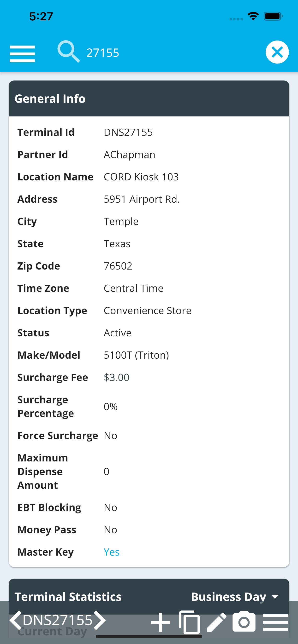
Task: Tap the Maximum Dispense Amount value 0
Action: coord(107,472)
